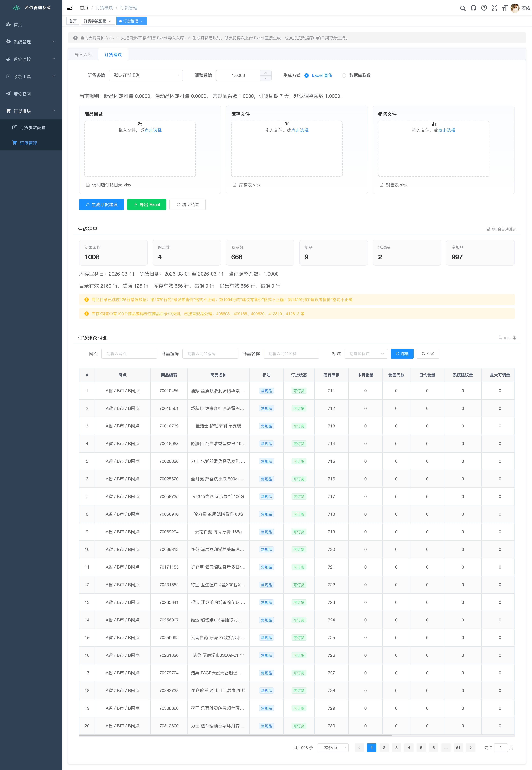The width and height of the screenshot is (532, 770).
Task: Switch to the 订货建议 tab
Action: 113,55
